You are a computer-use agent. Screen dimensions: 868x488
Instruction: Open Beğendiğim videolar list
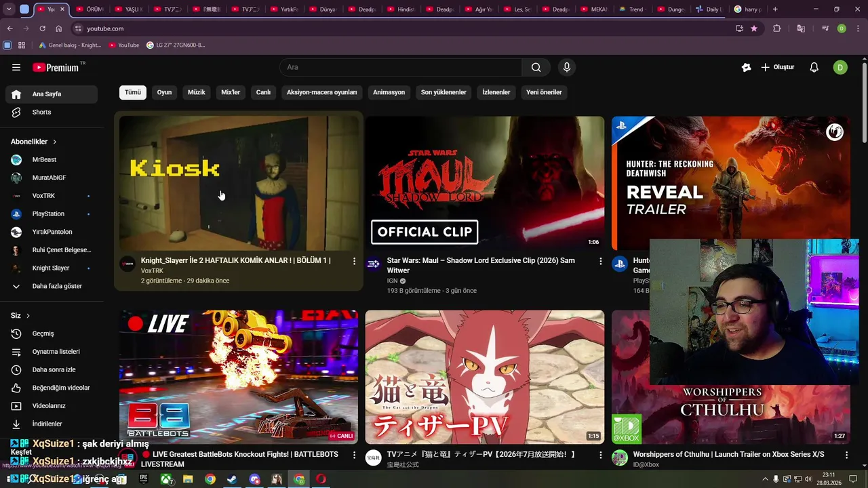coord(52,388)
